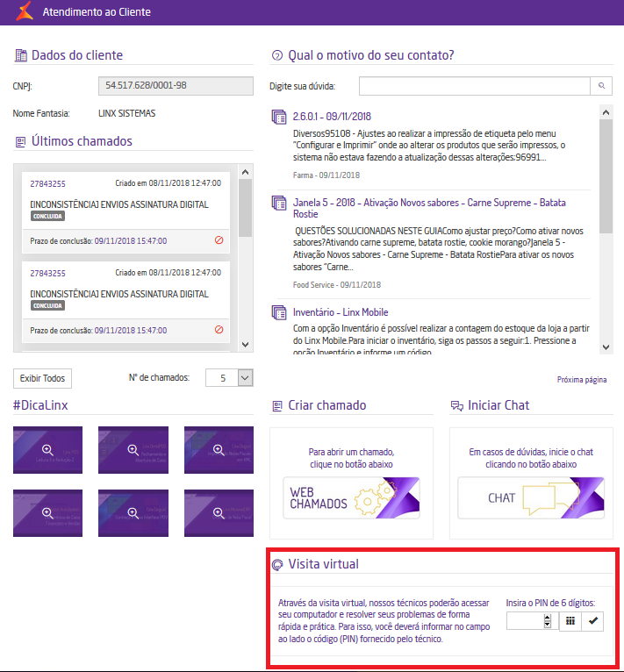Open the 2.6.0.1 - 09/11/2018 article link
This screenshot has height=672, width=624.
pos(332,117)
